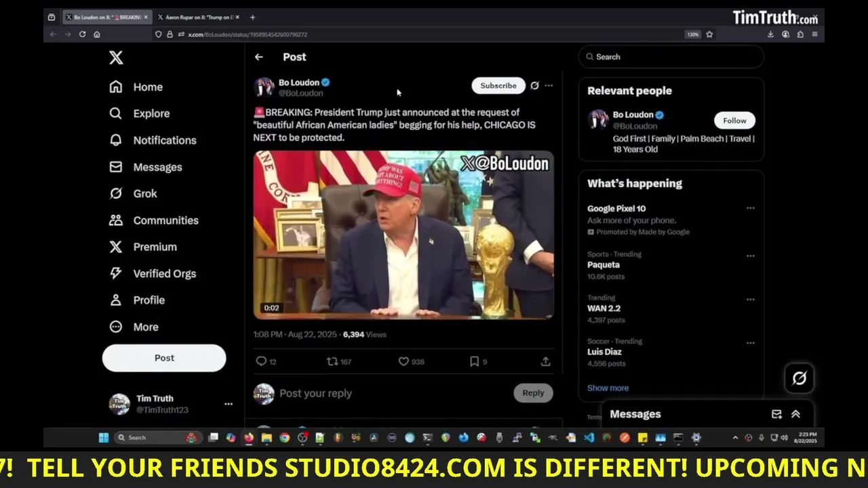868x488 pixels.
Task: Open more options for Paqueta trend
Action: pyautogui.click(x=750, y=256)
